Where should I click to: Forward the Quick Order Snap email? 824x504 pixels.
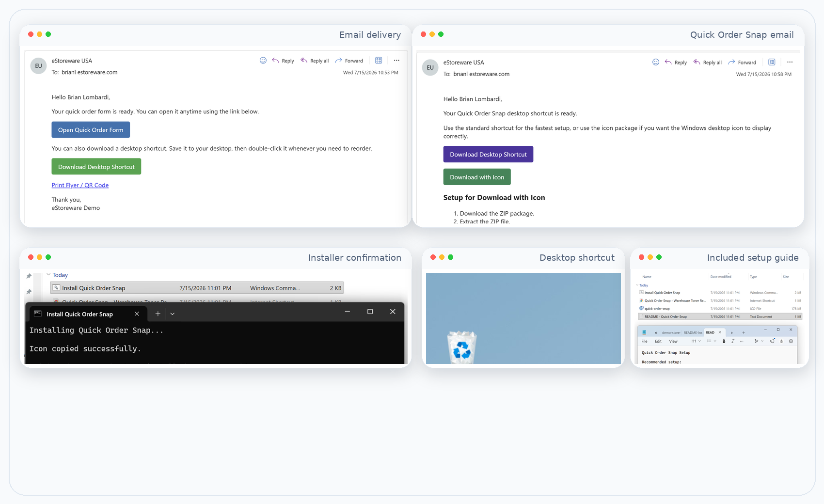click(x=742, y=62)
